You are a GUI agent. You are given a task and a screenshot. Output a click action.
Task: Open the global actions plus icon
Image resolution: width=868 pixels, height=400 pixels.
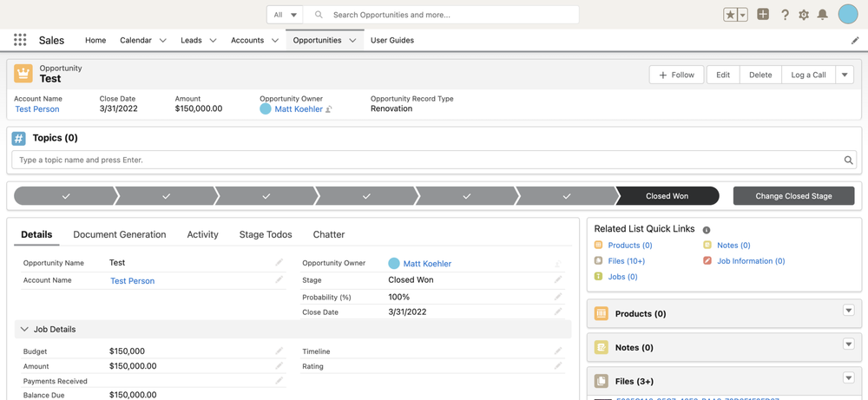[x=763, y=15]
